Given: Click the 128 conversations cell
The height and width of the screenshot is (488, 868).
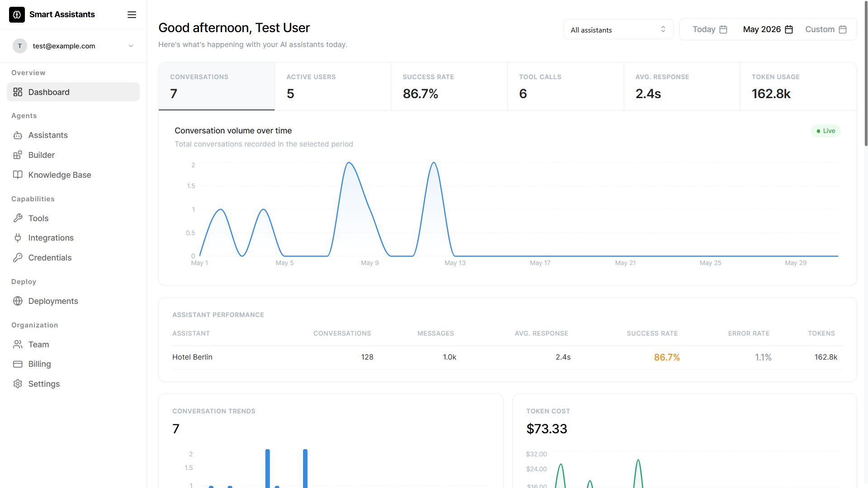Looking at the screenshot, I should 367,357.
